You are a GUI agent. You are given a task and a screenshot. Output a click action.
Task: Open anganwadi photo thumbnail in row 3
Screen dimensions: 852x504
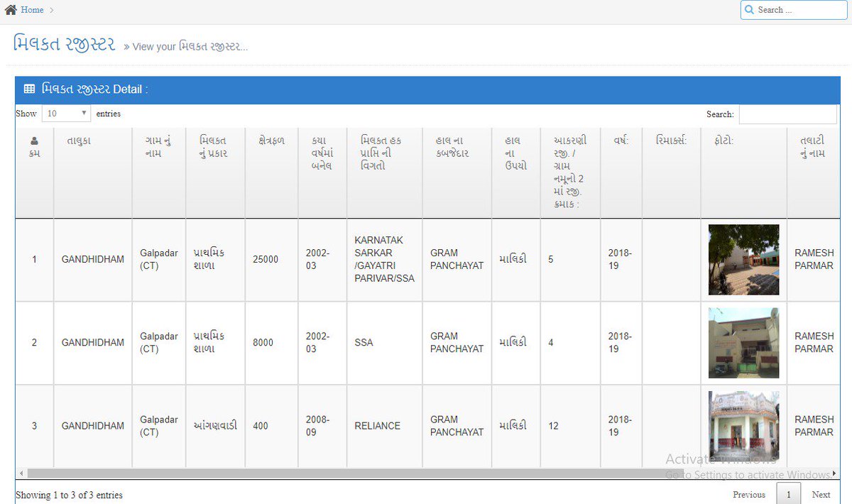[x=743, y=426]
